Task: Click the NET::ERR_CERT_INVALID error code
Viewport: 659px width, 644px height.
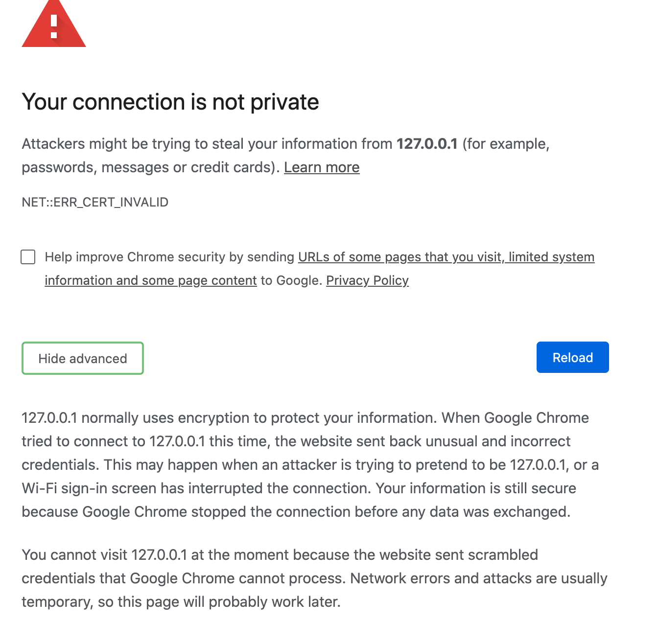Action: (x=94, y=202)
